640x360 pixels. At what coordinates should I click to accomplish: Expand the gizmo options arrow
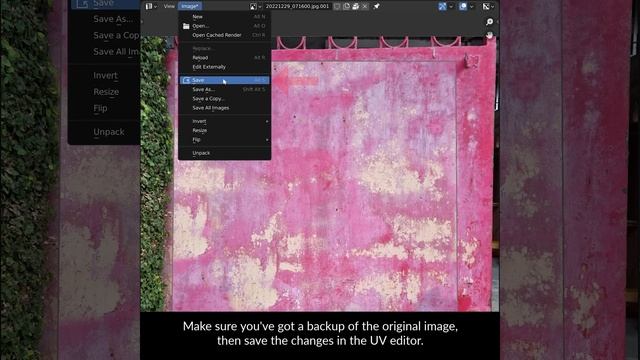click(x=451, y=6)
